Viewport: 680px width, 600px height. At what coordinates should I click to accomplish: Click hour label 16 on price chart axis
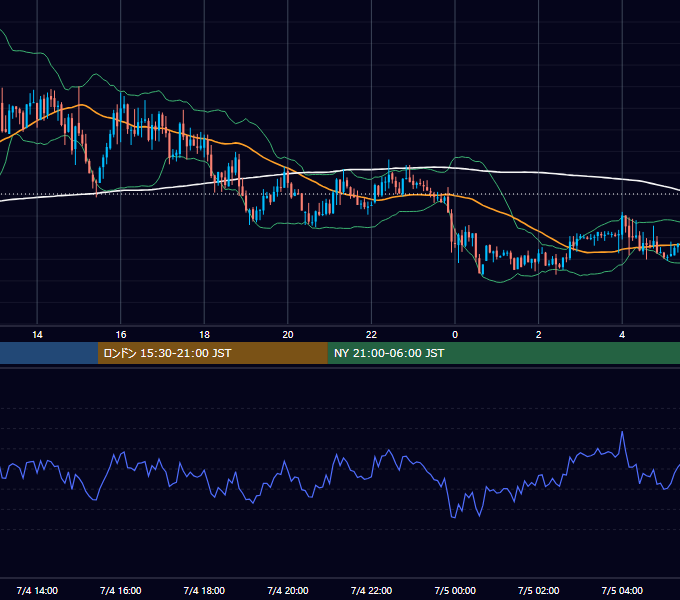coord(121,335)
